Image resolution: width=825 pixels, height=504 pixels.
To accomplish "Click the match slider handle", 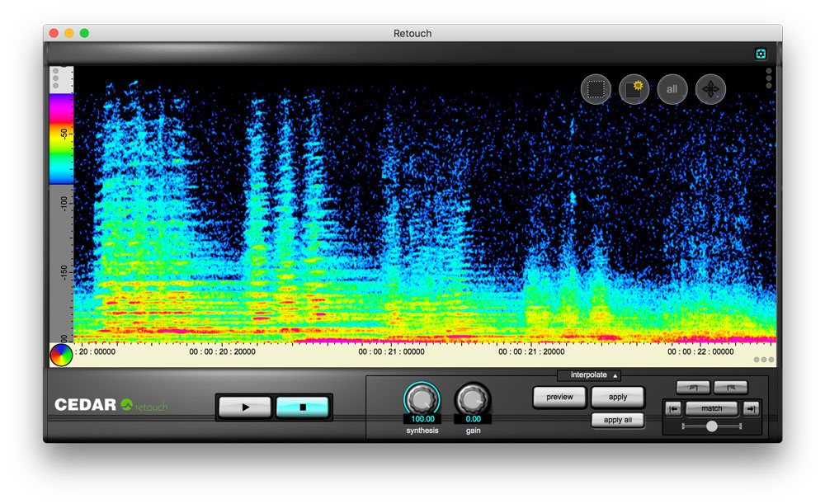I will click(x=711, y=426).
